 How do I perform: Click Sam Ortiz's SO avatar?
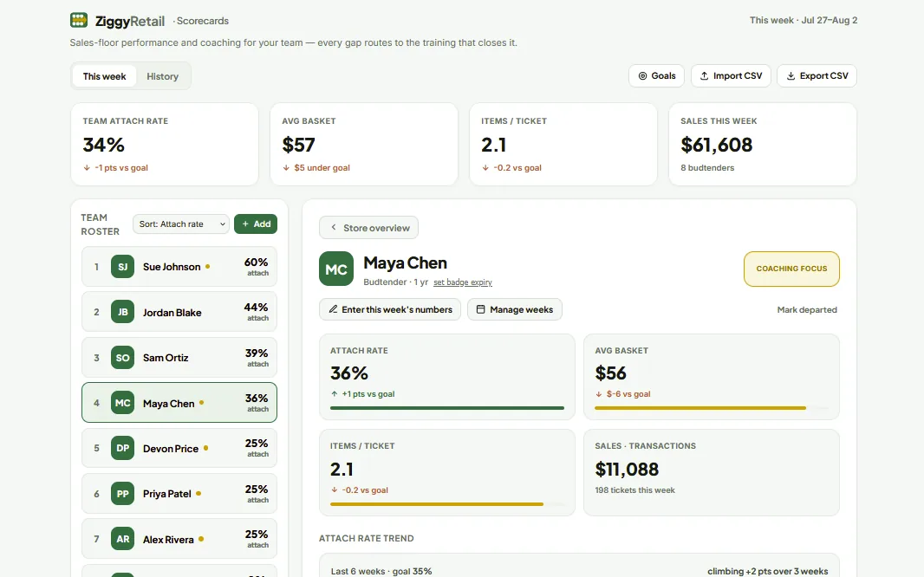click(122, 358)
